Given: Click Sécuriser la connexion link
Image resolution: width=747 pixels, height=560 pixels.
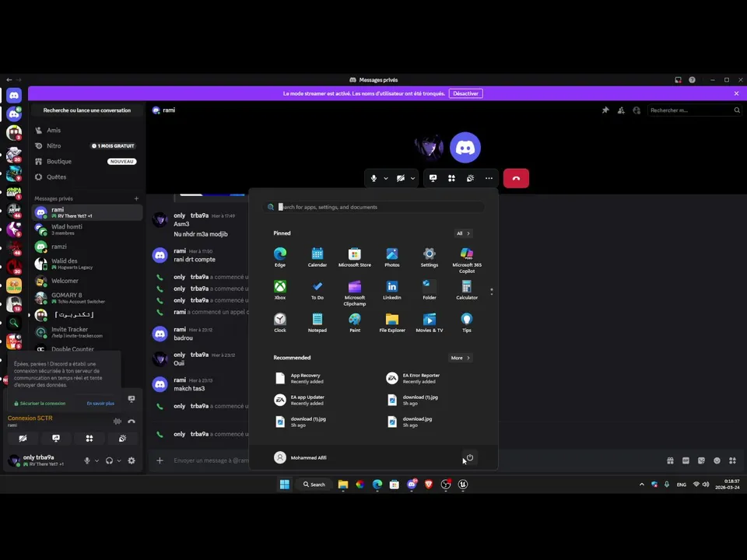Looking at the screenshot, I should click(40, 404).
